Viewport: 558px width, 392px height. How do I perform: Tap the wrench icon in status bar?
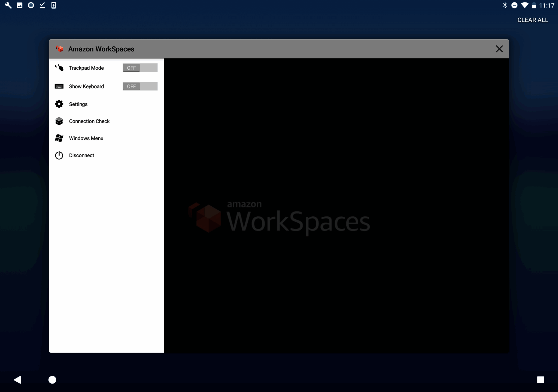pyautogui.click(x=8, y=5)
